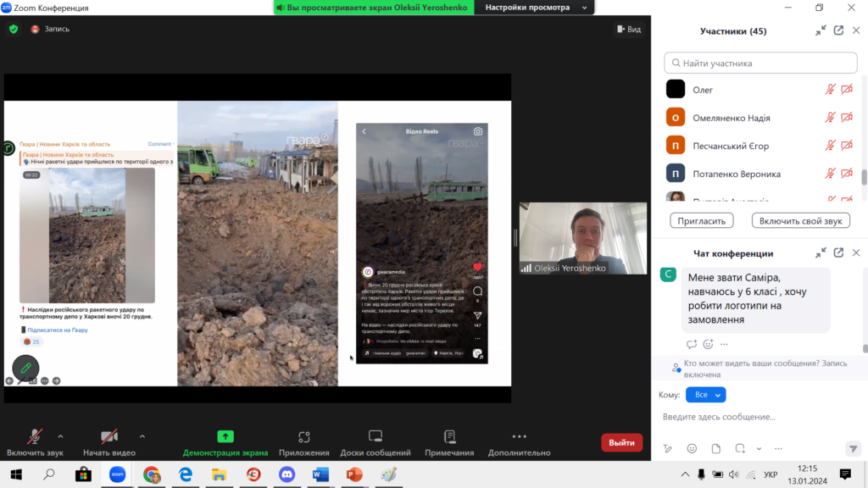The image size is (868, 488).
Task: Click the screenshot capture icon in chat
Action: tap(740, 449)
